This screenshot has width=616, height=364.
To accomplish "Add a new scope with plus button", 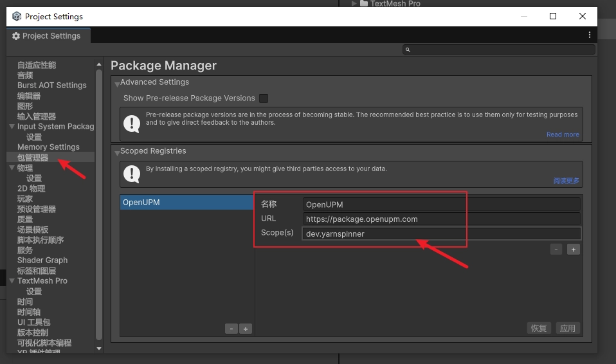I will click(x=573, y=250).
